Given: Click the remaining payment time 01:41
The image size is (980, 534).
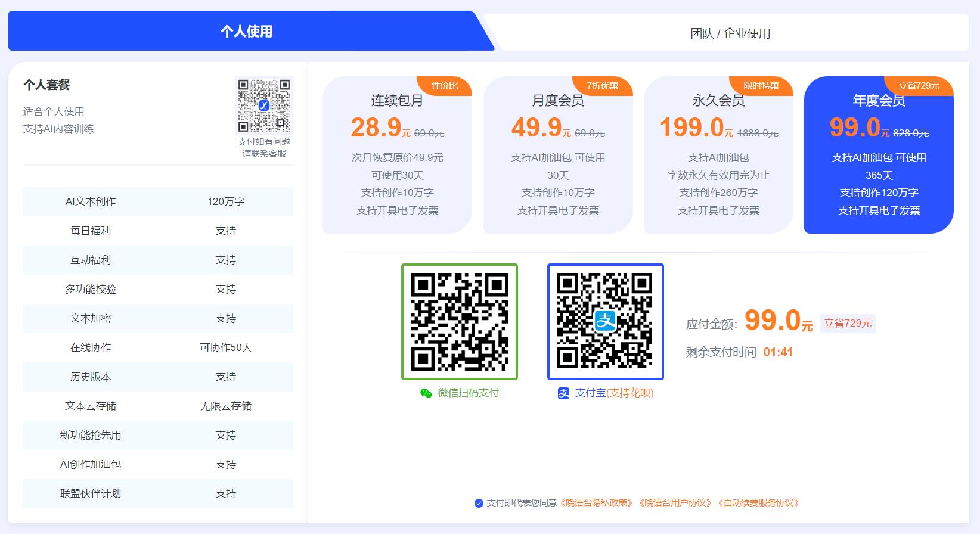Looking at the screenshot, I should [x=778, y=352].
